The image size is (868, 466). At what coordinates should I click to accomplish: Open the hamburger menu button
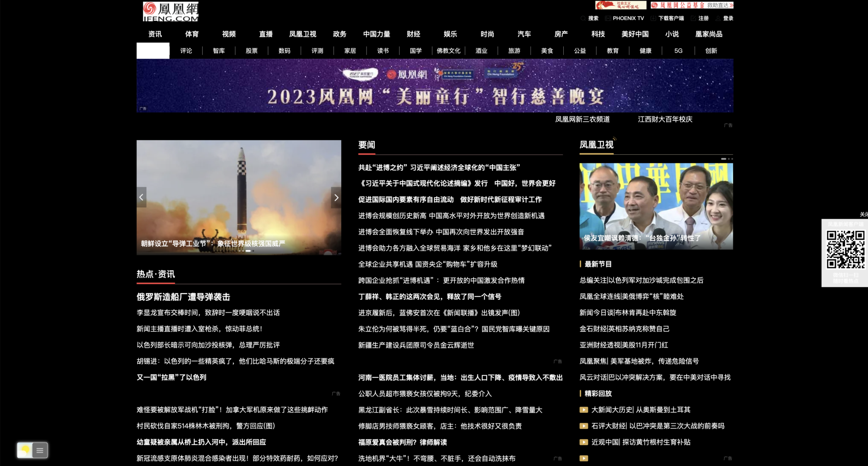(x=40, y=450)
